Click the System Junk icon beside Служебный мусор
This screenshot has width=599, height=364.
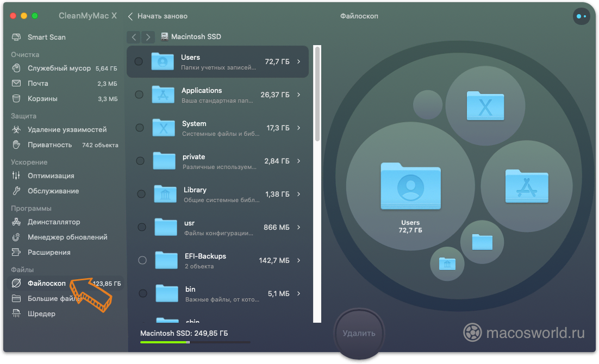[16, 68]
